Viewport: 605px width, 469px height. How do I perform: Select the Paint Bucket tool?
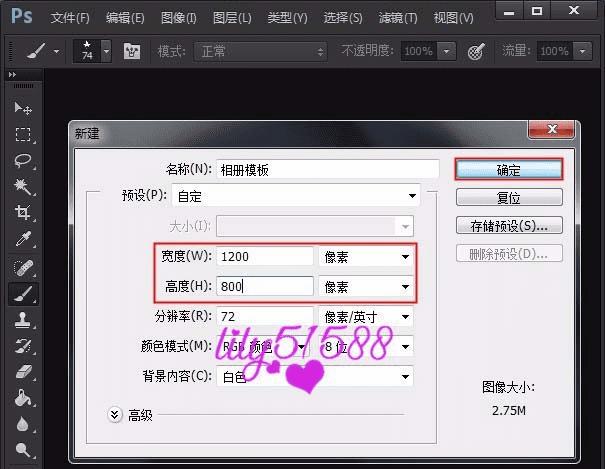coord(23,398)
